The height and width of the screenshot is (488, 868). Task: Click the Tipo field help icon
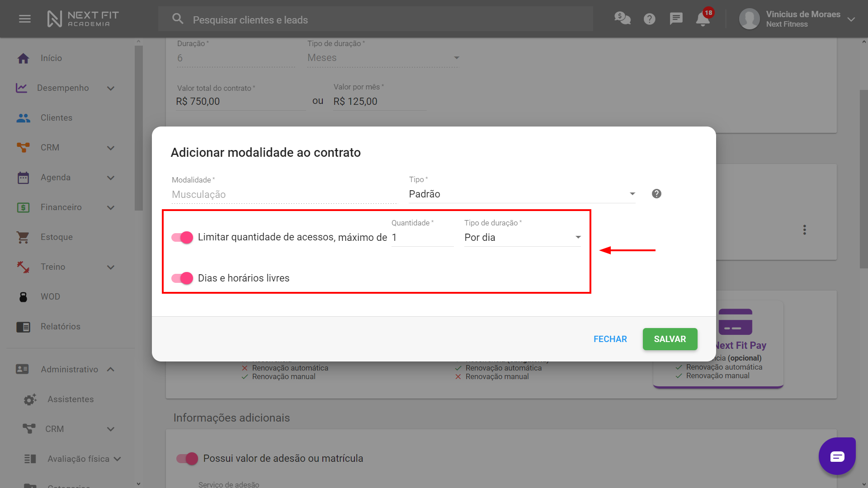click(x=656, y=194)
